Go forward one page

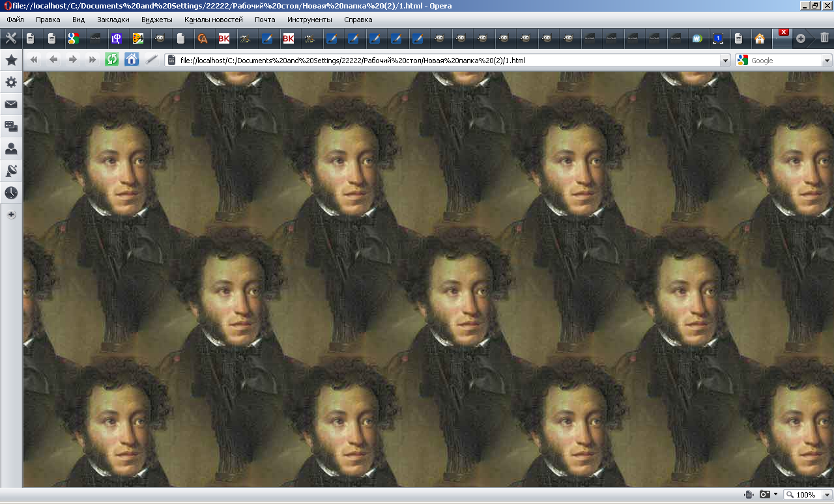pyautogui.click(x=73, y=60)
